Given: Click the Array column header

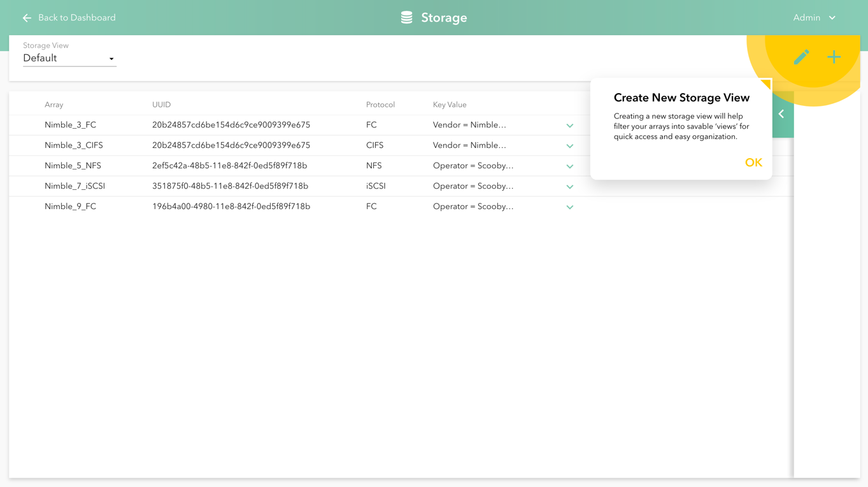Looking at the screenshot, I should [54, 105].
